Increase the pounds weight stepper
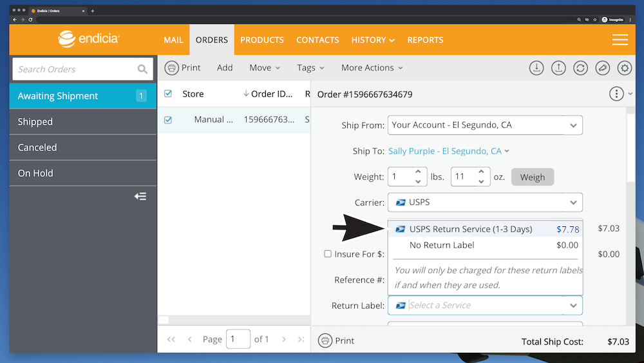The width and height of the screenshot is (644, 363). [x=418, y=172]
